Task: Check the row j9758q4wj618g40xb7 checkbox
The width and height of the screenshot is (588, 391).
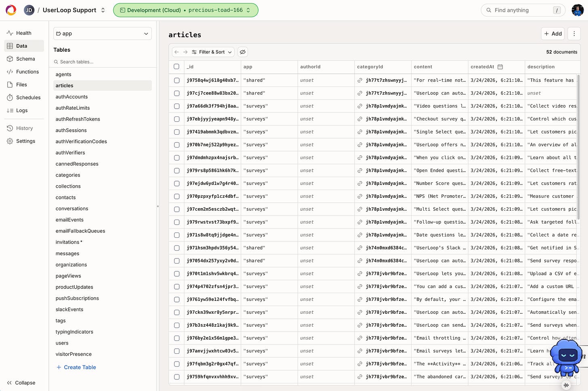Action: (x=176, y=80)
